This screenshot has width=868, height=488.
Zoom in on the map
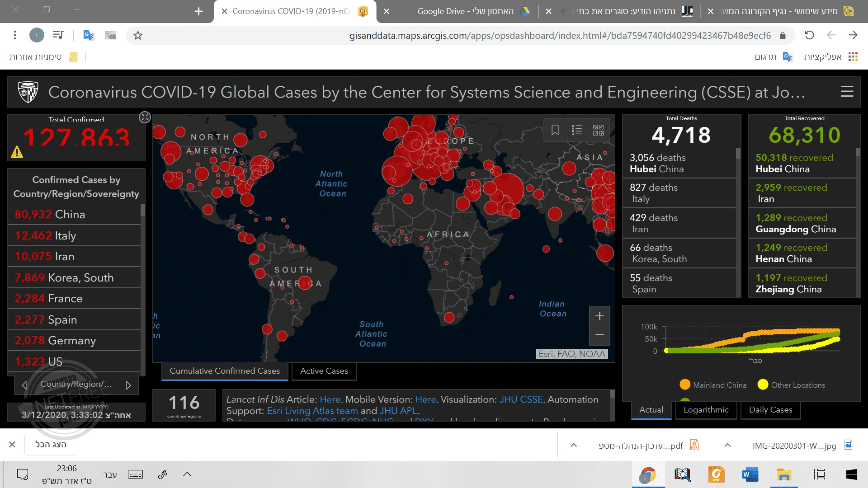tap(599, 316)
